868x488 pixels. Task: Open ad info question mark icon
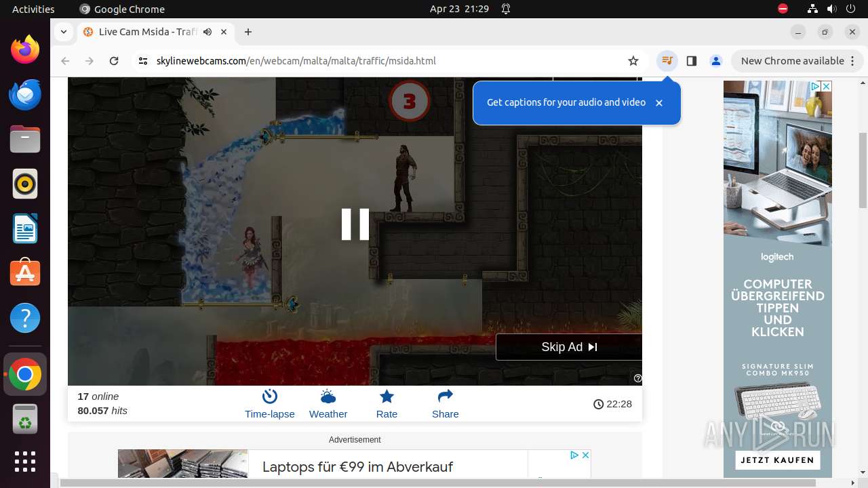click(637, 378)
